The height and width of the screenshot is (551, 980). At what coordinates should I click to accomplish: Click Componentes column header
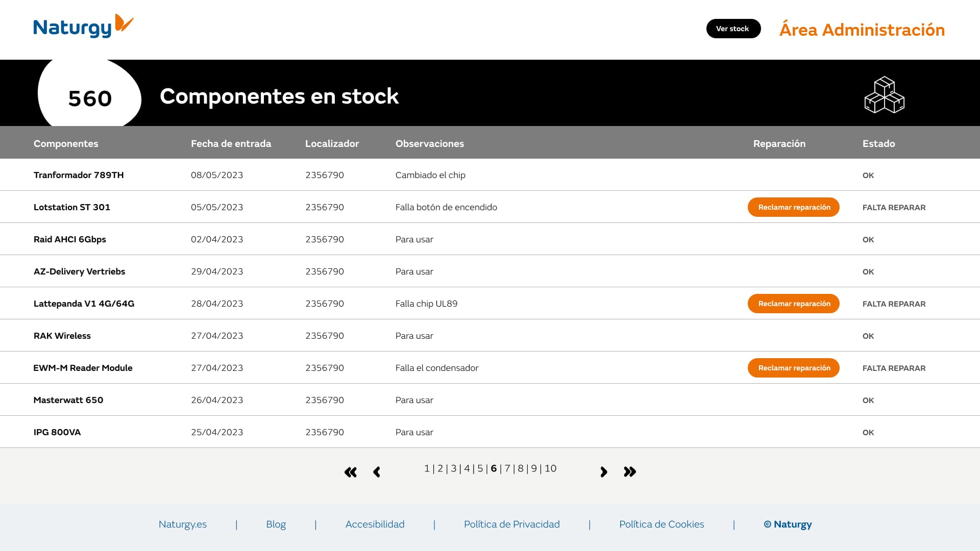(66, 143)
